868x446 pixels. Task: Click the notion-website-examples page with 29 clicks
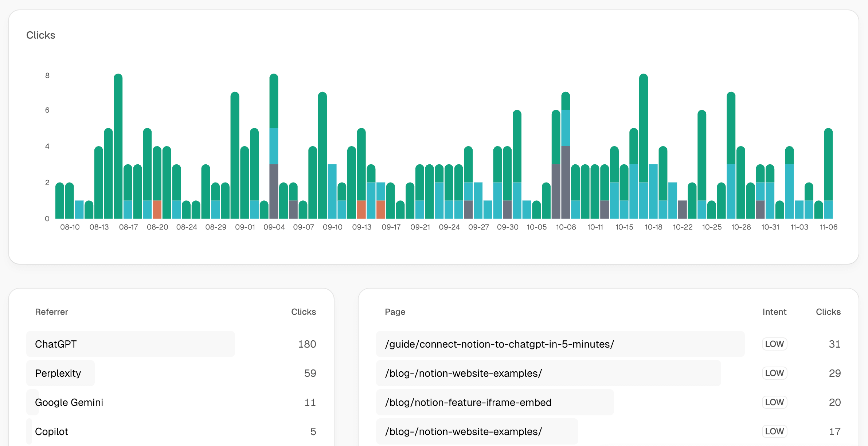click(x=463, y=373)
